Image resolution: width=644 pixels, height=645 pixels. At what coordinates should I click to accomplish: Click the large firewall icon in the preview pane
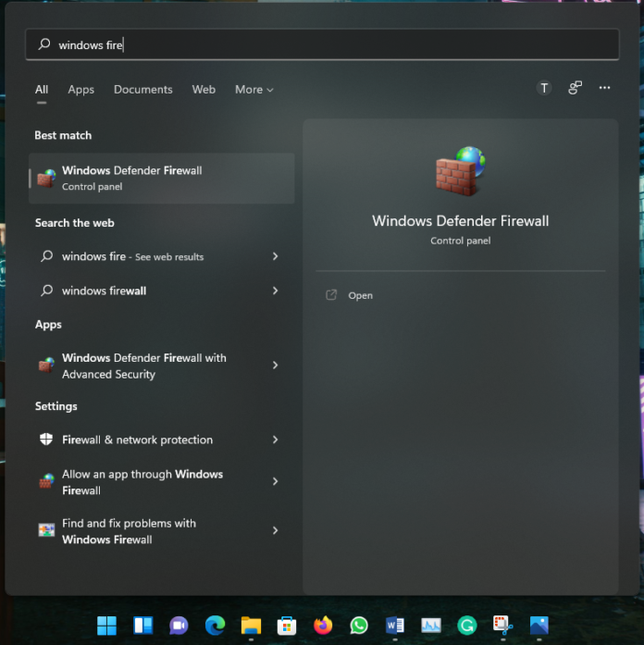(461, 170)
